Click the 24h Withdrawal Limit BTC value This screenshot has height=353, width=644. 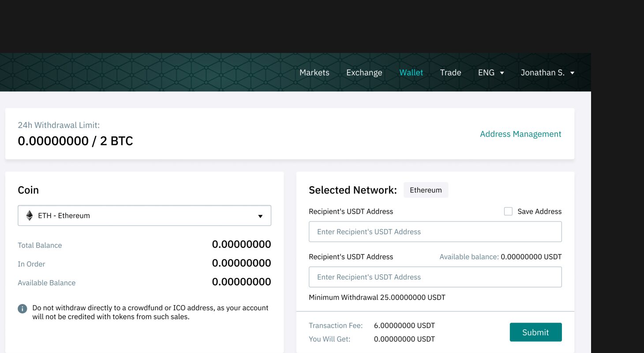pyautogui.click(x=75, y=141)
